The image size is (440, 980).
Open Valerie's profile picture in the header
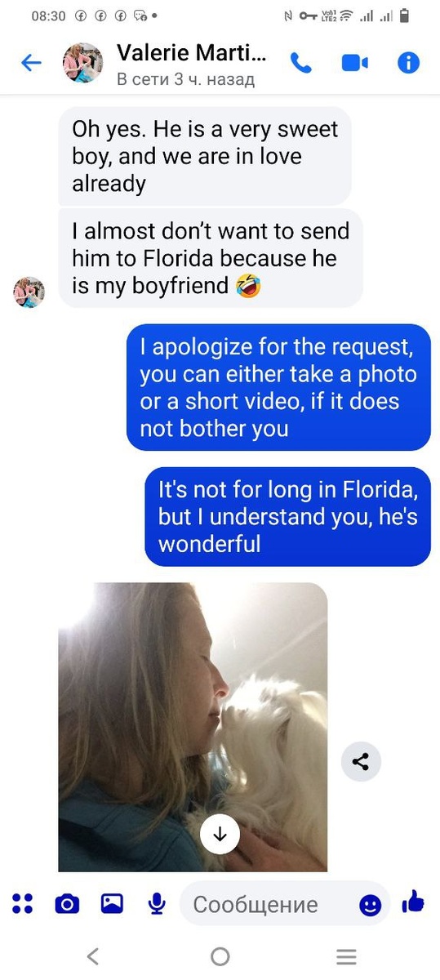click(83, 63)
